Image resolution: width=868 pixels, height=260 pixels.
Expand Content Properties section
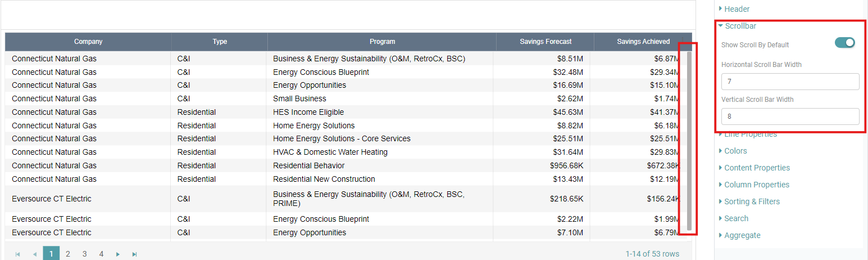pos(757,168)
